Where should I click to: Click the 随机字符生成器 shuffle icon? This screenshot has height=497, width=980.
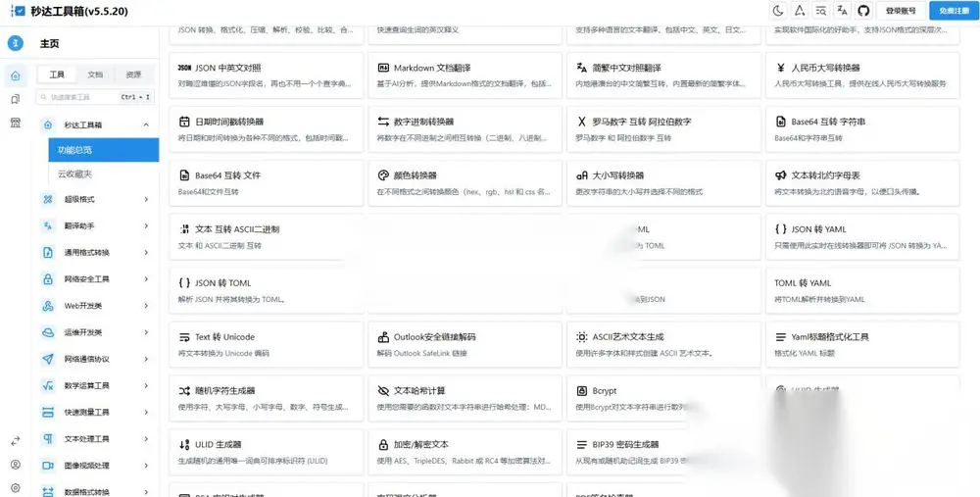(x=184, y=391)
